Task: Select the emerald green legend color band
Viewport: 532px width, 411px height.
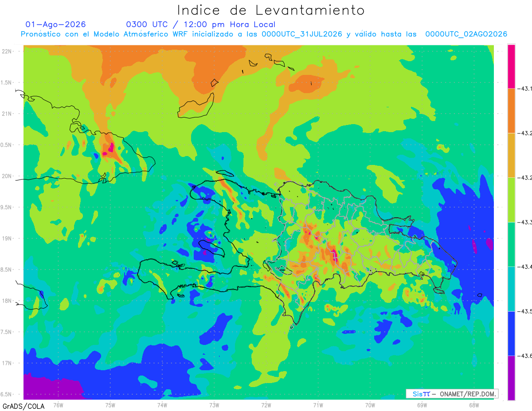Action: click(x=511, y=244)
